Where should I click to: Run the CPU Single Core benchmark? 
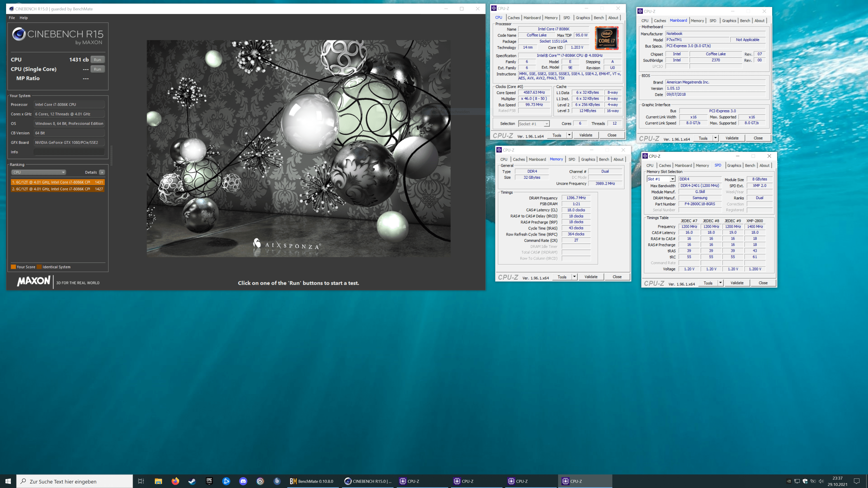[x=97, y=69]
